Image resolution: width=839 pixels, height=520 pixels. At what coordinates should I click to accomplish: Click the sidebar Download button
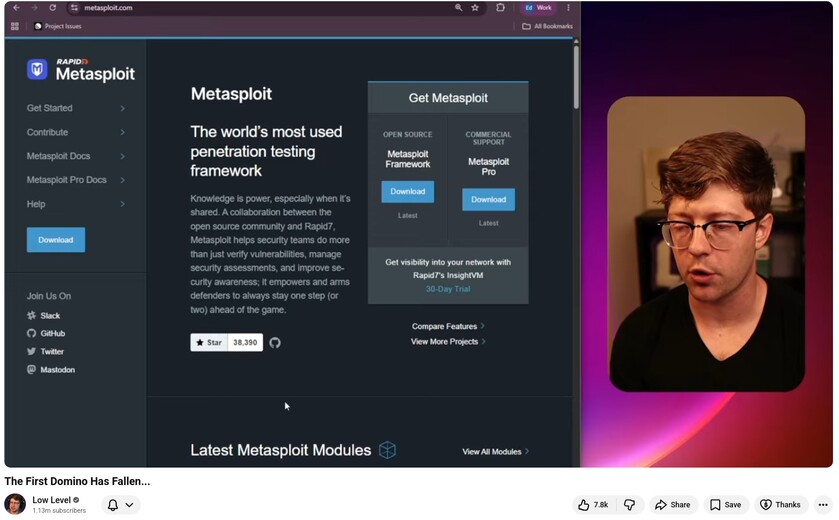[x=56, y=240]
